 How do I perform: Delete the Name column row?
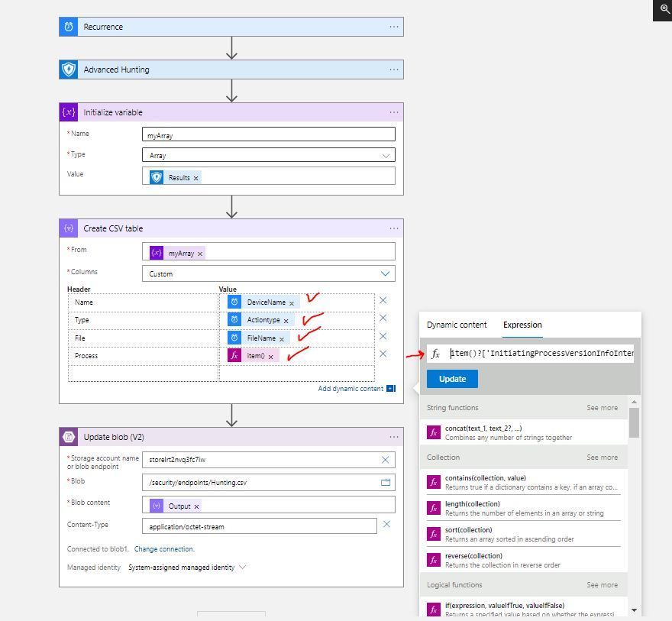tap(383, 300)
